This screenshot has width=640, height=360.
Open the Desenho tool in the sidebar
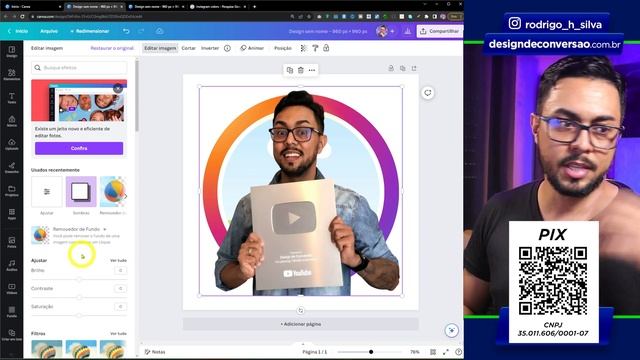point(11,167)
